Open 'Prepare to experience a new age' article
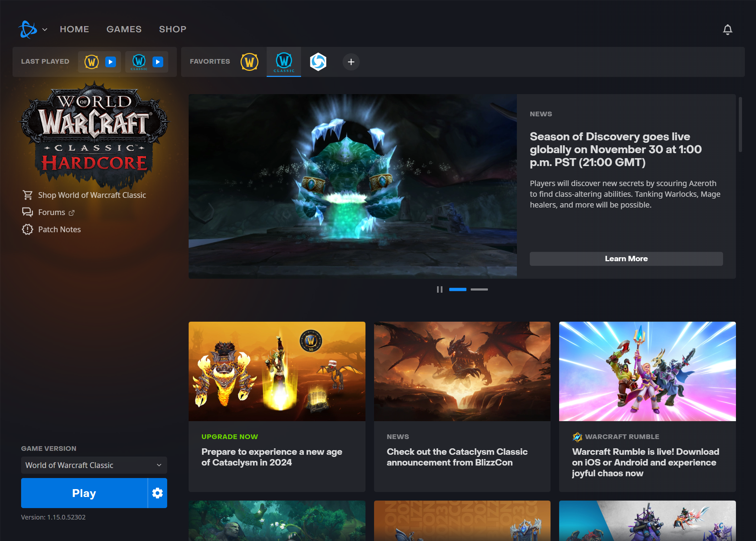Viewport: 756px width, 541px height. click(272, 457)
